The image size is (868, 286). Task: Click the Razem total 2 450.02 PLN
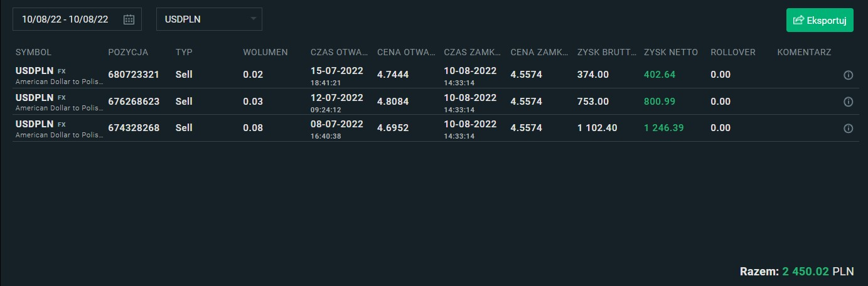click(x=818, y=272)
